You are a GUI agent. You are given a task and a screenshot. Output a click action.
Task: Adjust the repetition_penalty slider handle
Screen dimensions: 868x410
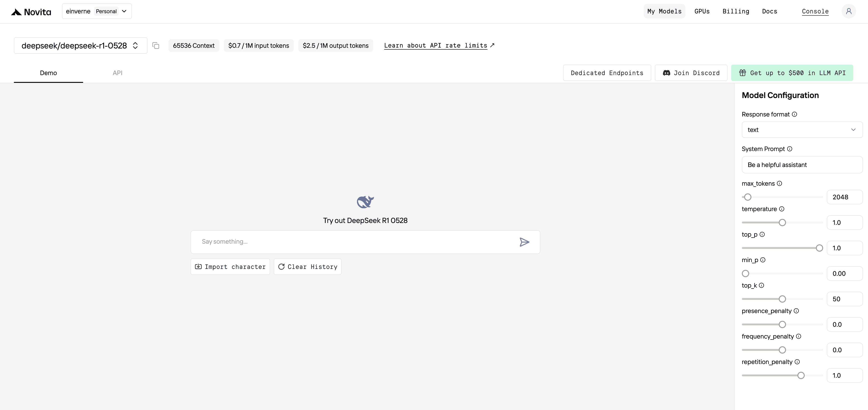coord(801,376)
